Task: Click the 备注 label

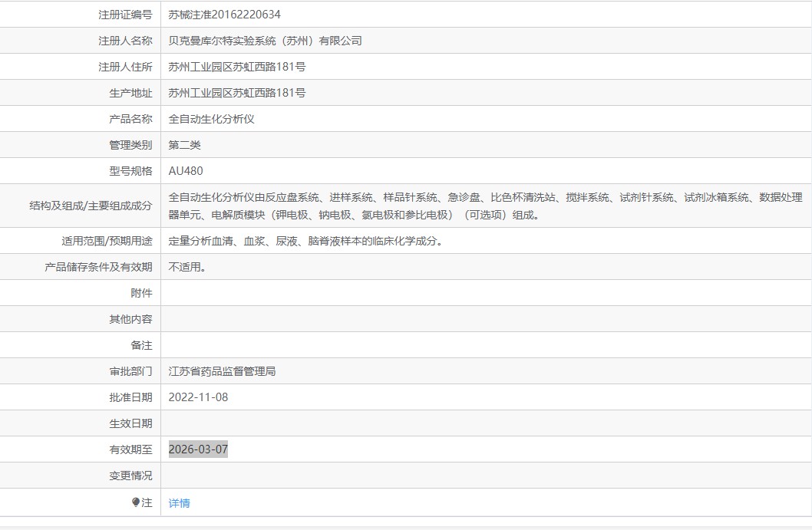Action: click(141, 345)
